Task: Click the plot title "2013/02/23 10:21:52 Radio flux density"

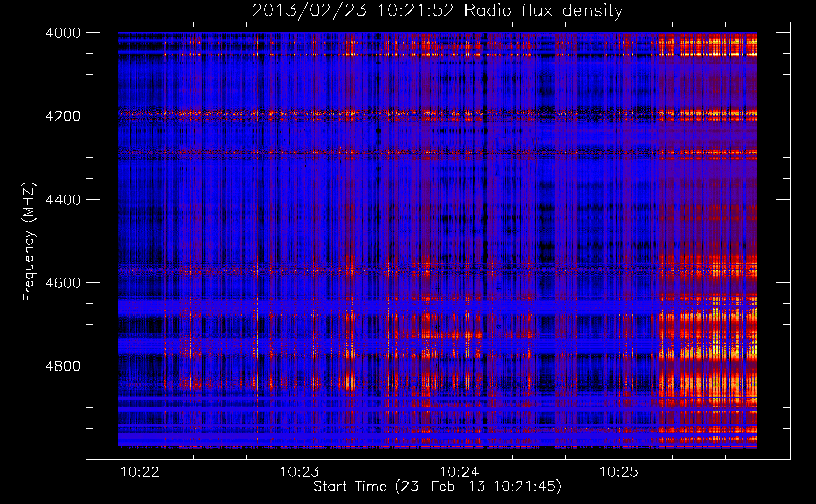Action: point(437,10)
